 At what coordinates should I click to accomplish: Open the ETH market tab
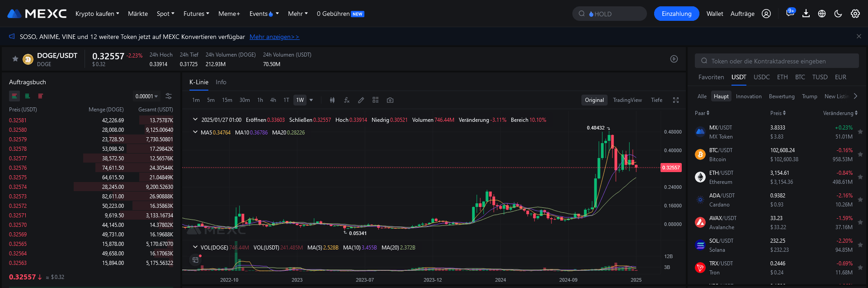(x=782, y=77)
